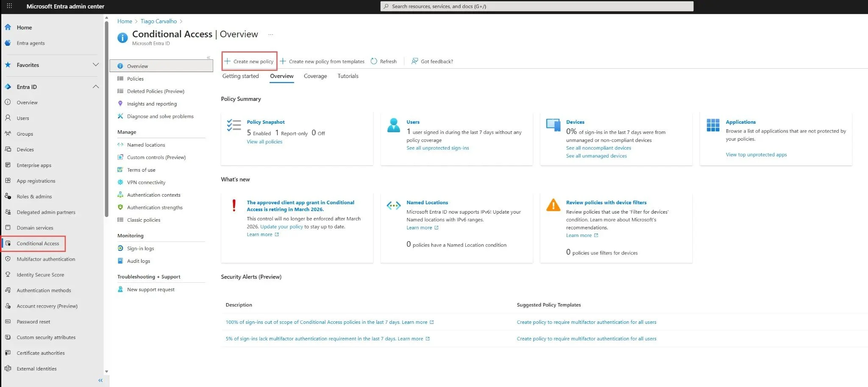The width and height of the screenshot is (868, 387).
Task: Click View top unprotected apps link
Action: [756, 154]
